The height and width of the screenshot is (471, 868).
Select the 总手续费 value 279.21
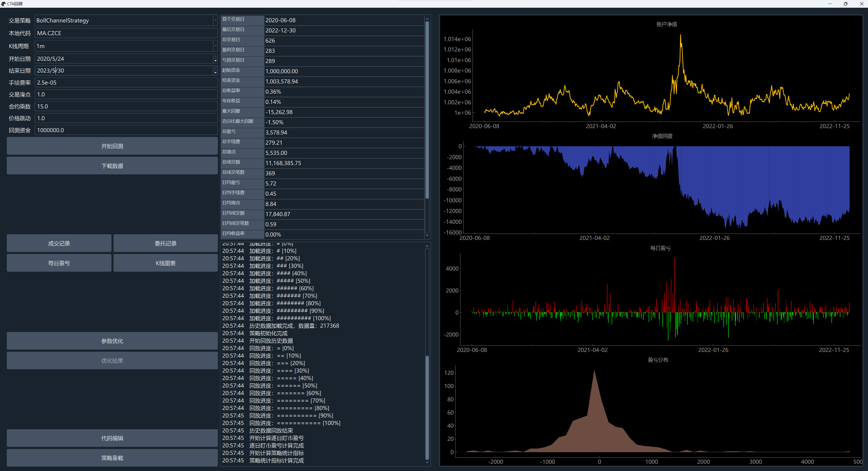[x=274, y=143]
